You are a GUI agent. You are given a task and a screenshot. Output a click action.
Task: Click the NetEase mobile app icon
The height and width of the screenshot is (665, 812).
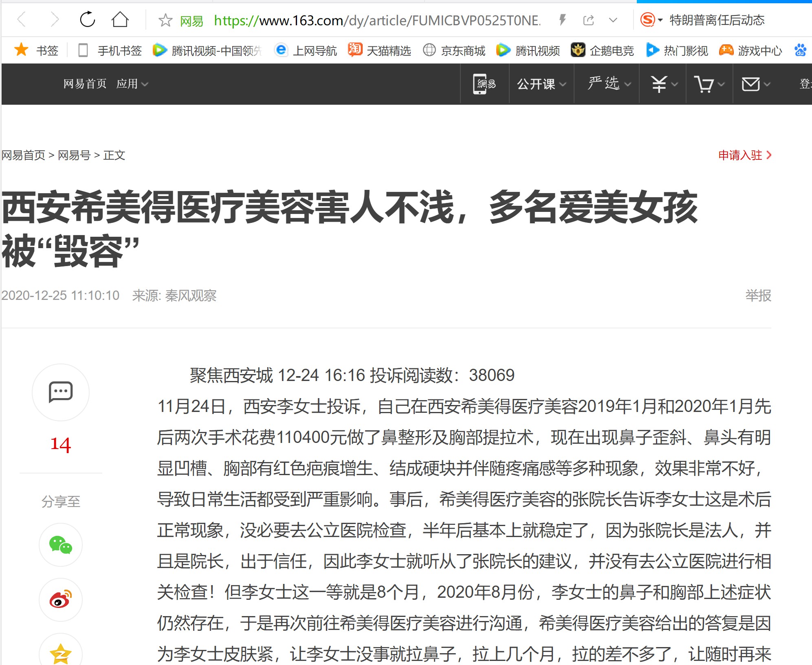pos(484,84)
